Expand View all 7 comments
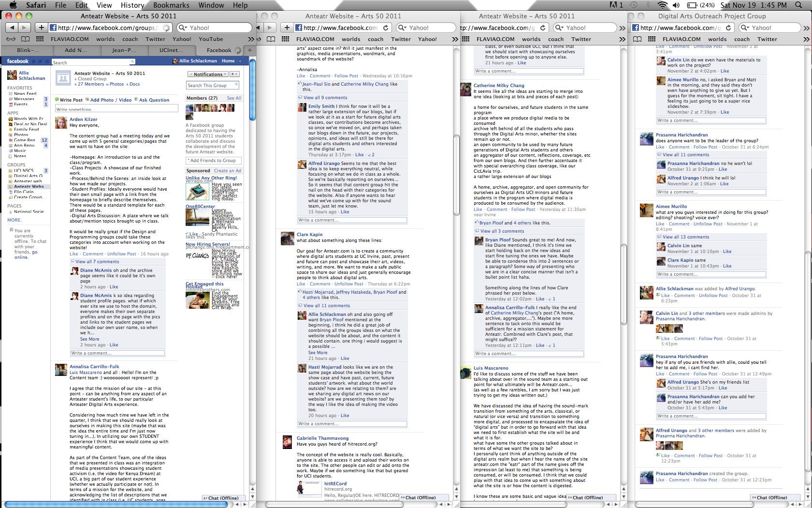 point(97,261)
